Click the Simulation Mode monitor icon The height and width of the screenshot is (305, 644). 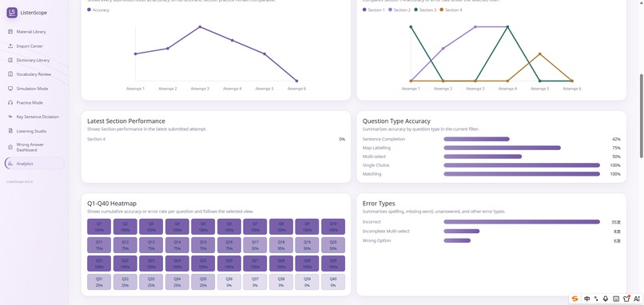pyautogui.click(x=10, y=89)
